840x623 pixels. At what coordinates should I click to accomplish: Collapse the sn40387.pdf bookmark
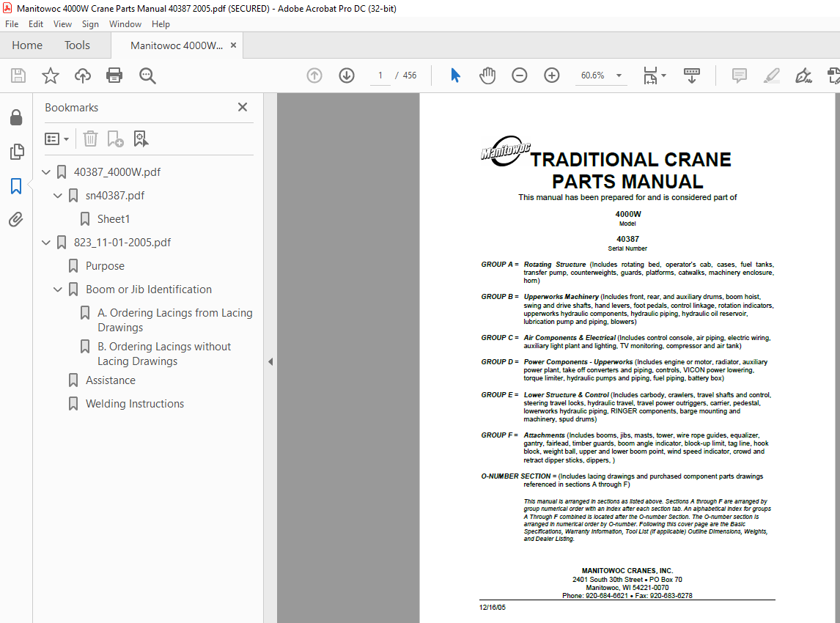[58, 196]
